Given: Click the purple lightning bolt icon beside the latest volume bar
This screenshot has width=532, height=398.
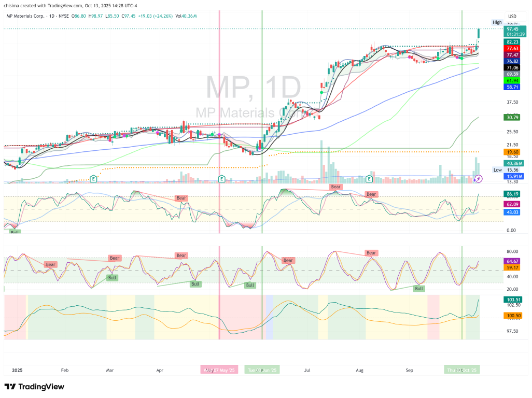Looking at the screenshot, I should click(x=479, y=179).
